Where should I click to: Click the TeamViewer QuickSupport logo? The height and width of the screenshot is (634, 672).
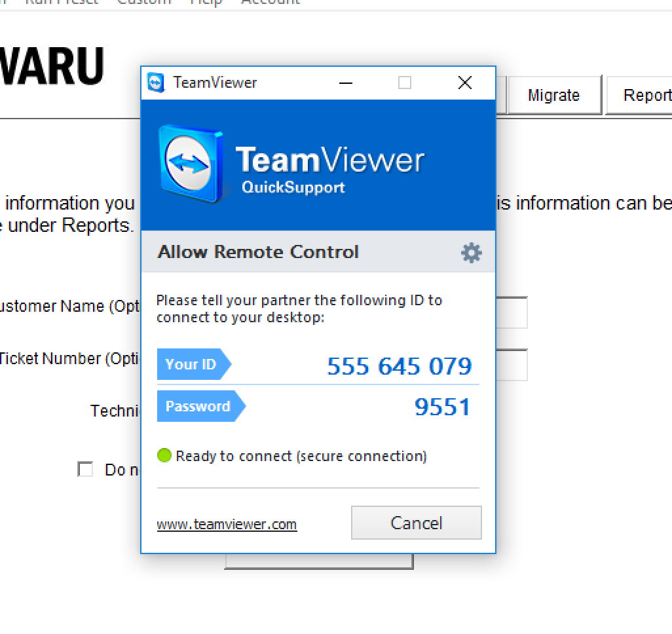point(291,165)
